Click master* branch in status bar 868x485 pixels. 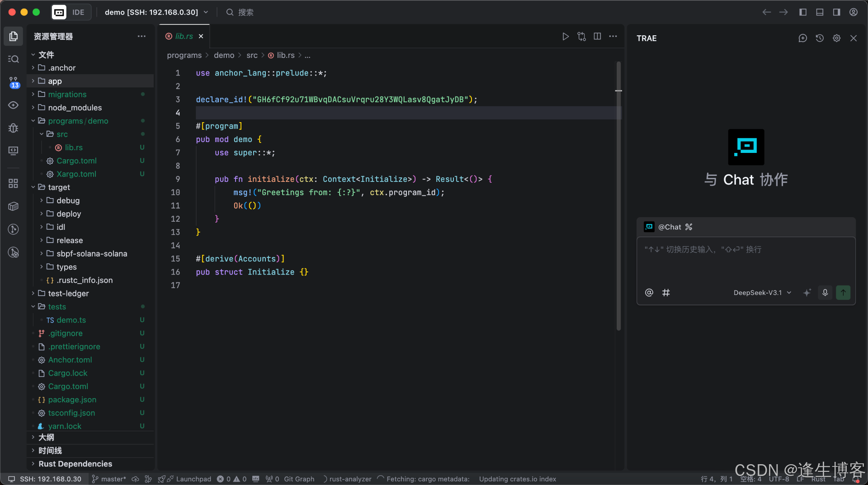(x=108, y=479)
